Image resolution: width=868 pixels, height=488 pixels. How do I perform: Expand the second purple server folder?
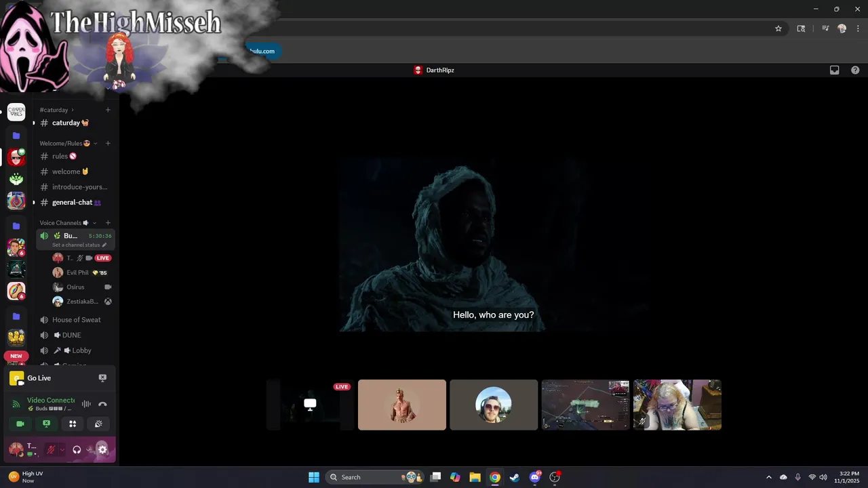(16, 226)
